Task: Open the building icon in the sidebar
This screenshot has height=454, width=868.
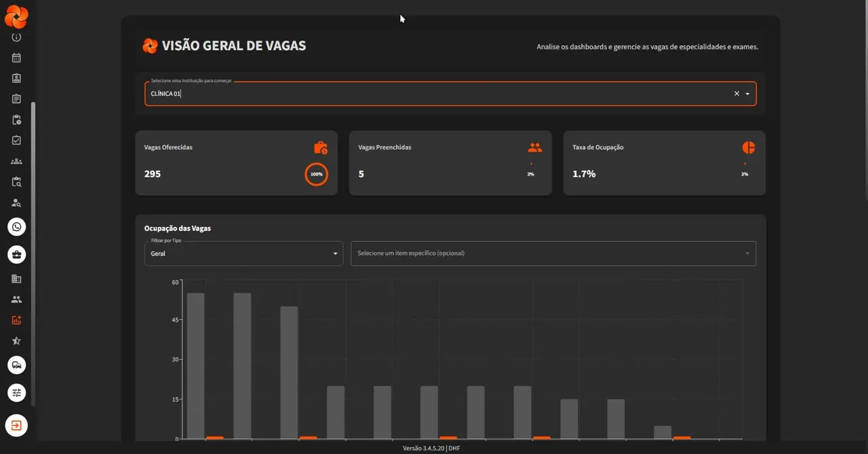Action: pyautogui.click(x=16, y=278)
